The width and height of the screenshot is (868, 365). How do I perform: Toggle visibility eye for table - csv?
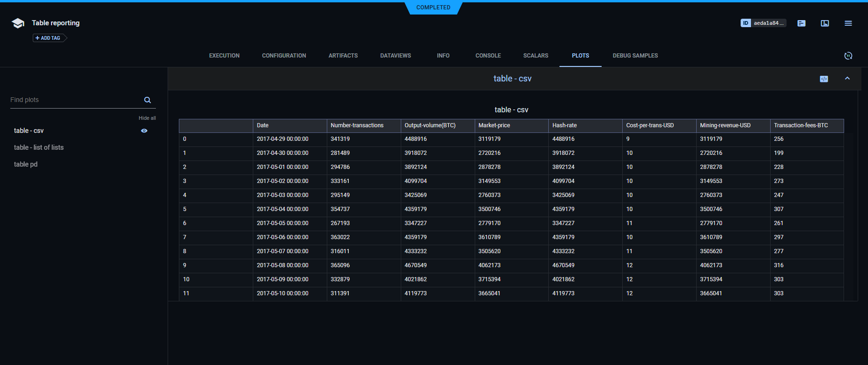point(144,131)
